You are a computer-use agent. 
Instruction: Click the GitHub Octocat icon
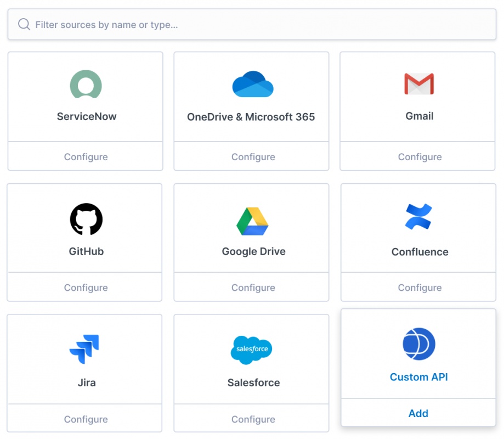[86, 219]
